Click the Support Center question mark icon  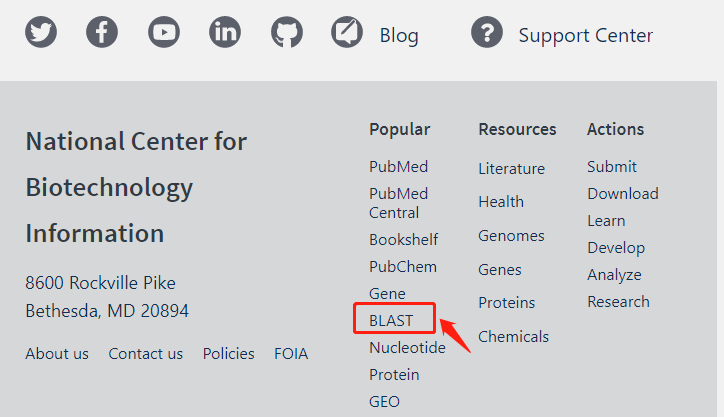click(487, 32)
